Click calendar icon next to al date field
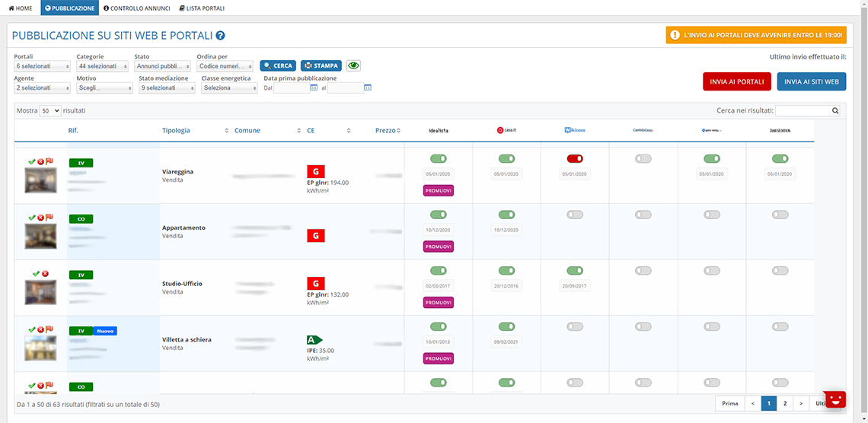Image resolution: width=868 pixels, height=423 pixels. (368, 88)
